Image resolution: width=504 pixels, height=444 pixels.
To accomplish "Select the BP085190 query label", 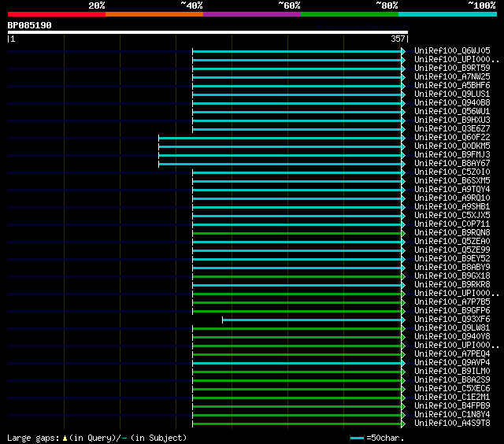I will point(29,25).
